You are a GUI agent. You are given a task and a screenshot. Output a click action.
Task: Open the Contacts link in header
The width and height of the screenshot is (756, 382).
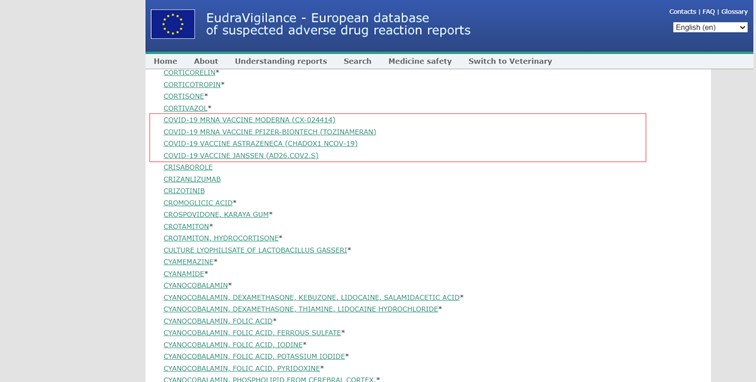coord(682,12)
